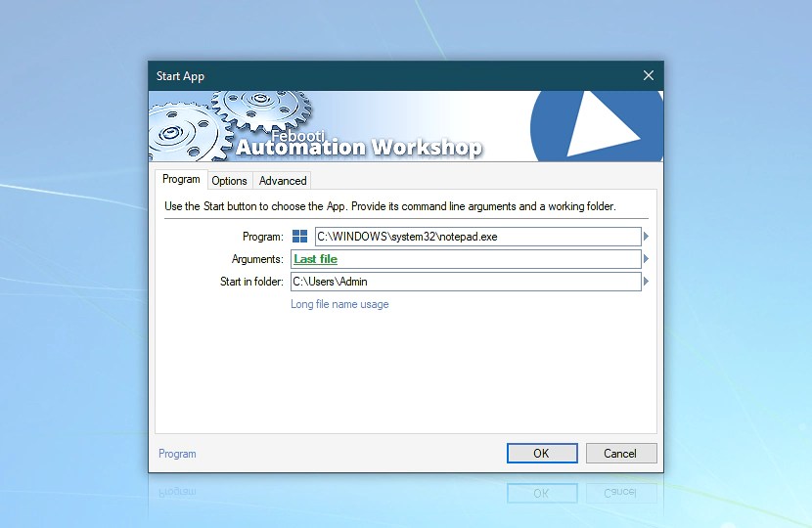The image size is (812, 528).
Task: Open variable arrow next to Arguments field
Action: tap(646, 259)
